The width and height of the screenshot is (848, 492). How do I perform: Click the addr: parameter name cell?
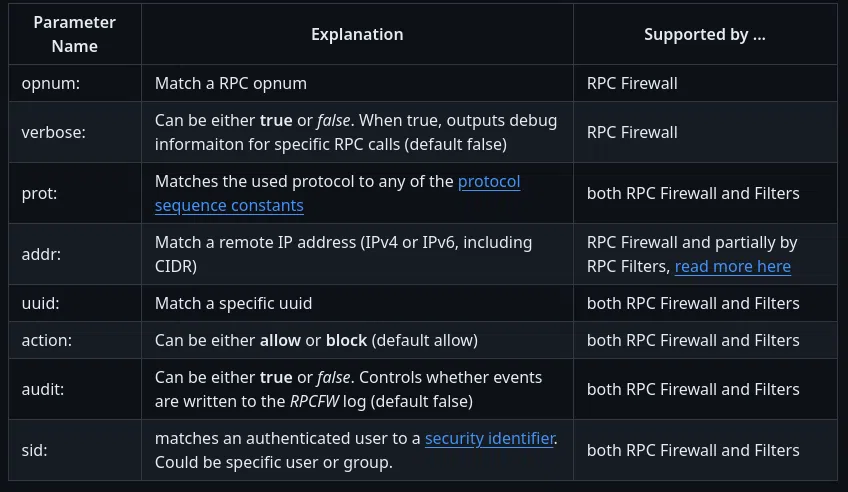[x=44, y=254]
